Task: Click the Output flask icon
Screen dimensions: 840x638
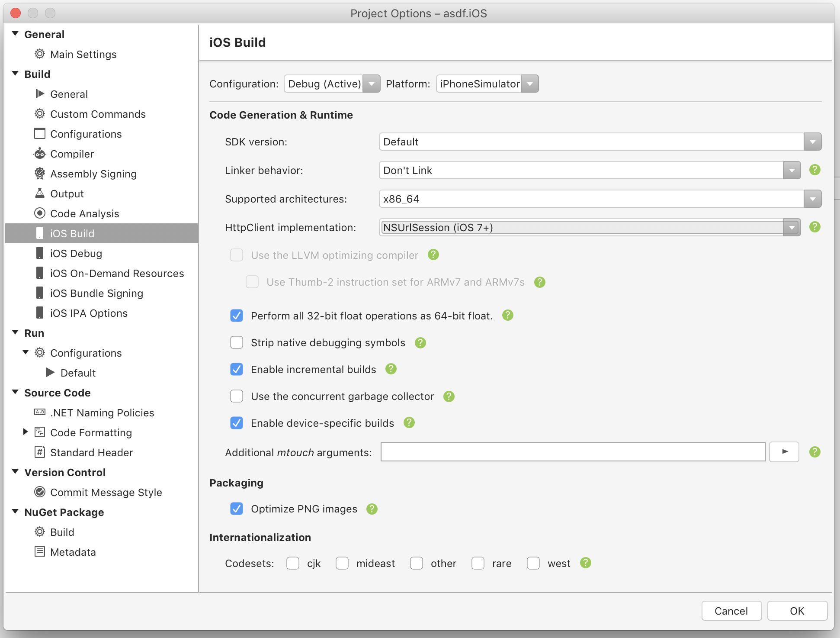Action: (40, 193)
